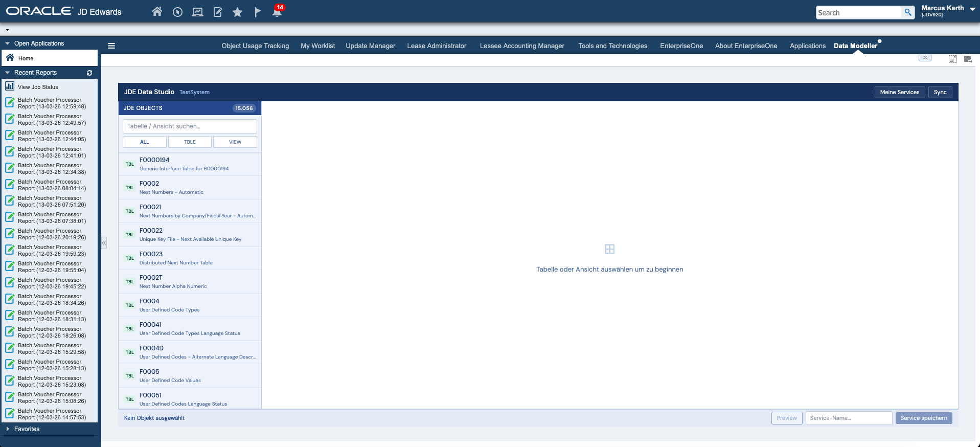
Task: Open Tools and Technologies tab
Action: pos(612,46)
